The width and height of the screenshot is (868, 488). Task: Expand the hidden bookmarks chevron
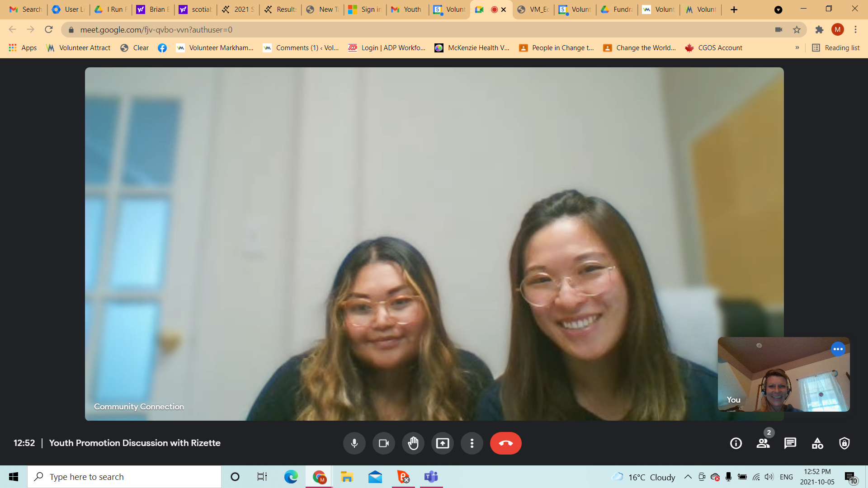click(x=797, y=47)
